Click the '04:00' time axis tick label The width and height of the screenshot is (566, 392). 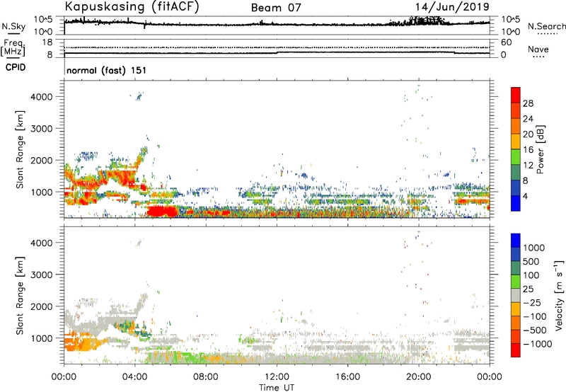(x=135, y=377)
